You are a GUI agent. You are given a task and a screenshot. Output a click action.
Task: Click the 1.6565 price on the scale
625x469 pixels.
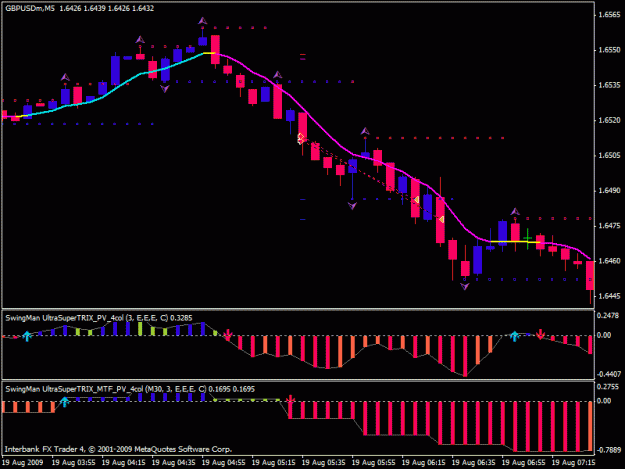609,15
